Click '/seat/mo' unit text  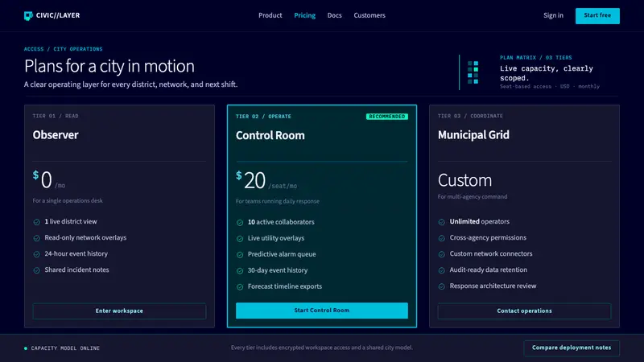(x=283, y=186)
